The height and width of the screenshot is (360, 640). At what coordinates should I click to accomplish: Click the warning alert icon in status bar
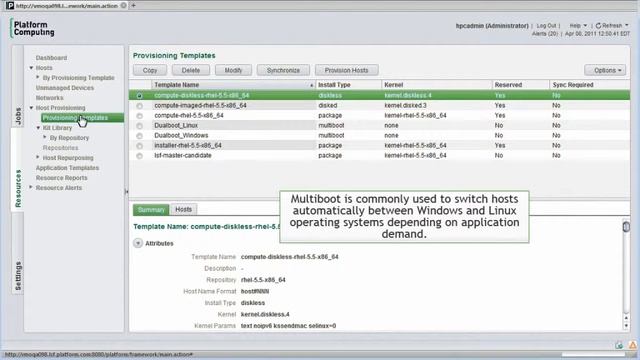tap(632, 346)
